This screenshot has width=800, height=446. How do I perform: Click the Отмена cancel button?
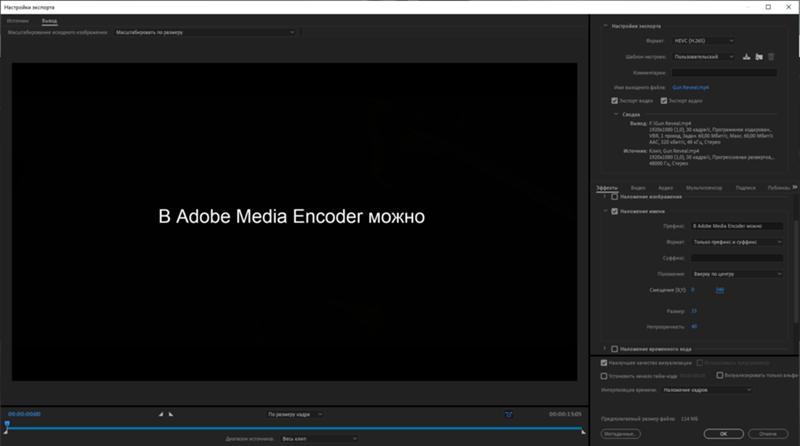[x=768, y=434]
